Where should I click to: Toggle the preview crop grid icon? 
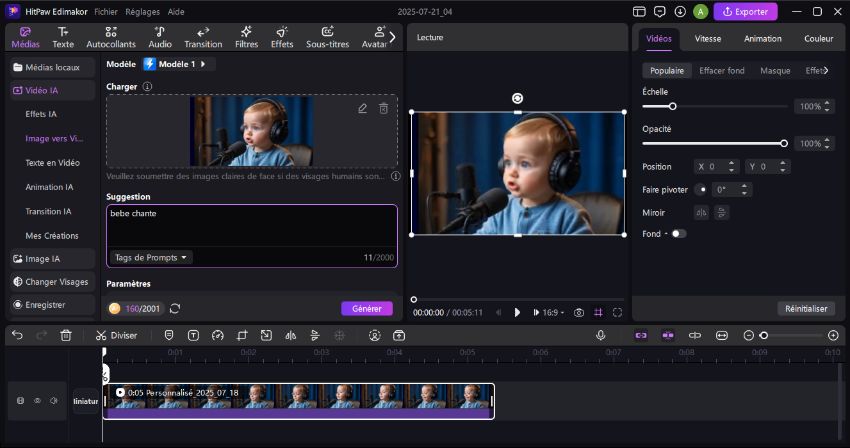coord(598,312)
